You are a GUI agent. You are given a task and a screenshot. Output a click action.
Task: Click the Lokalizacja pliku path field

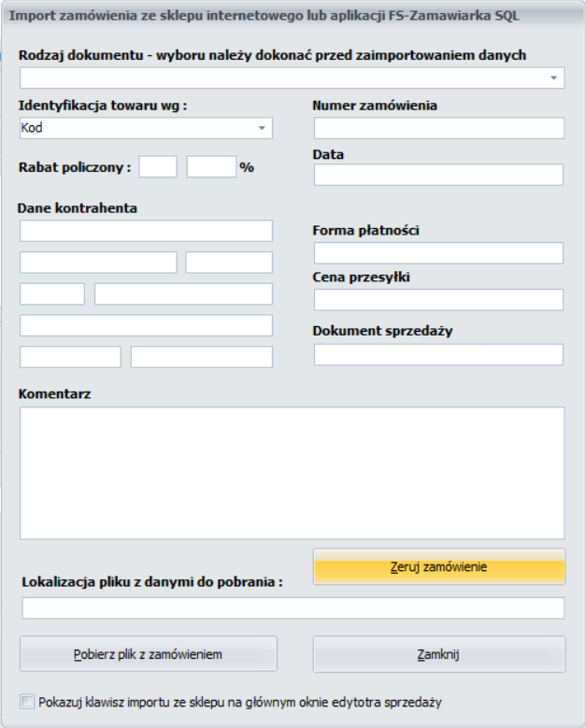[293, 608]
